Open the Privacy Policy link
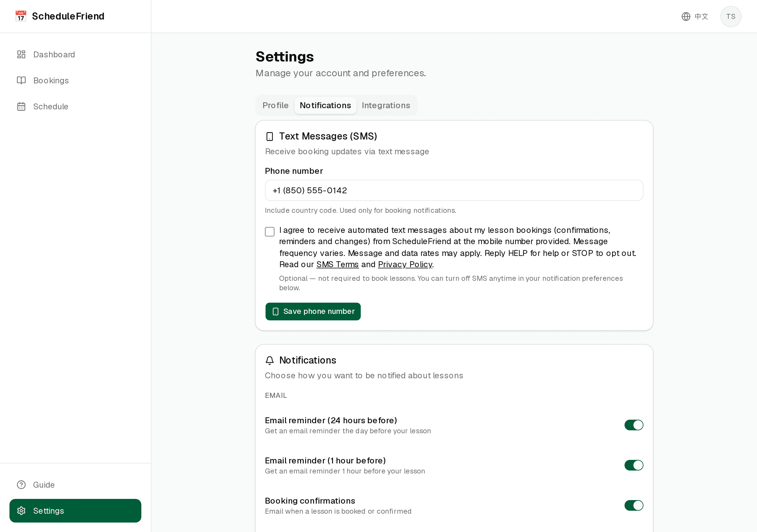 click(405, 264)
